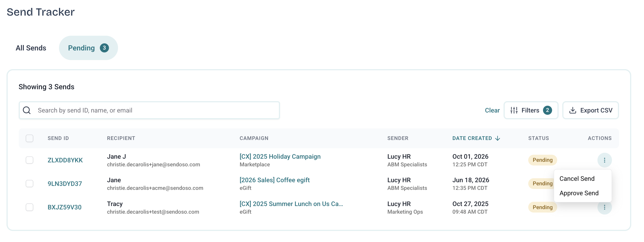Open the Filters panel

coord(531,110)
